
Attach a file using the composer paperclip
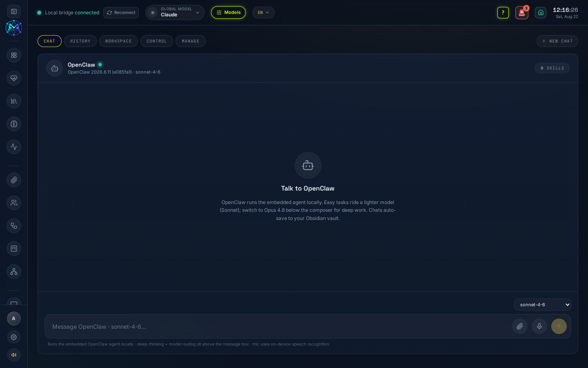tap(520, 326)
